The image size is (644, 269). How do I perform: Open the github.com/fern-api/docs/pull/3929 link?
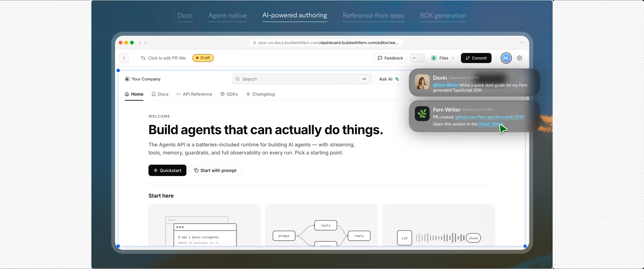click(x=490, y=117)
